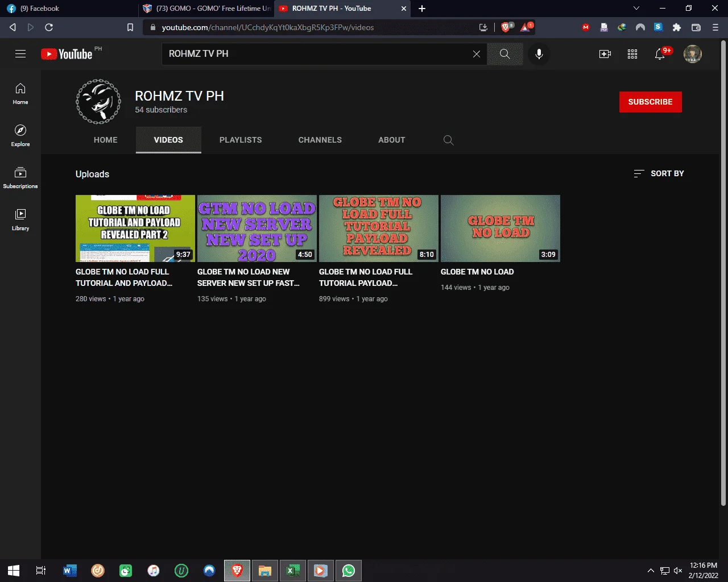728x582 pixels.
Task: Start voice search with microphone icon
Action: [x=539, y=54]
